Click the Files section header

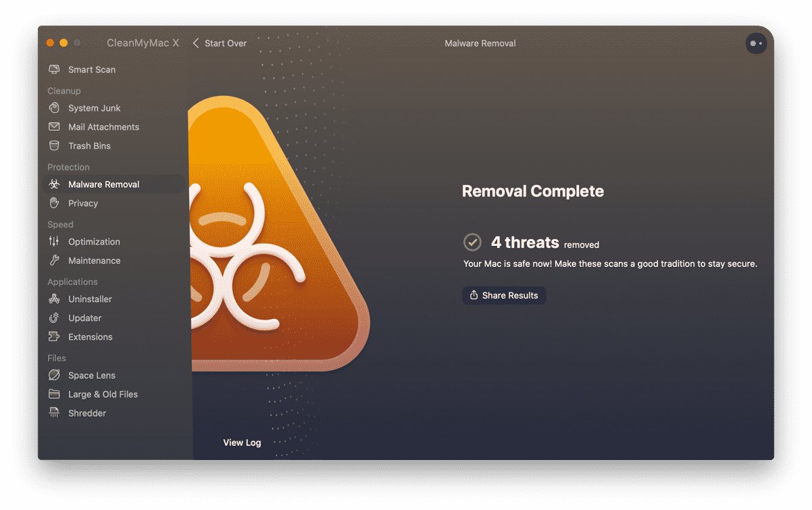(x=57, y=358)
